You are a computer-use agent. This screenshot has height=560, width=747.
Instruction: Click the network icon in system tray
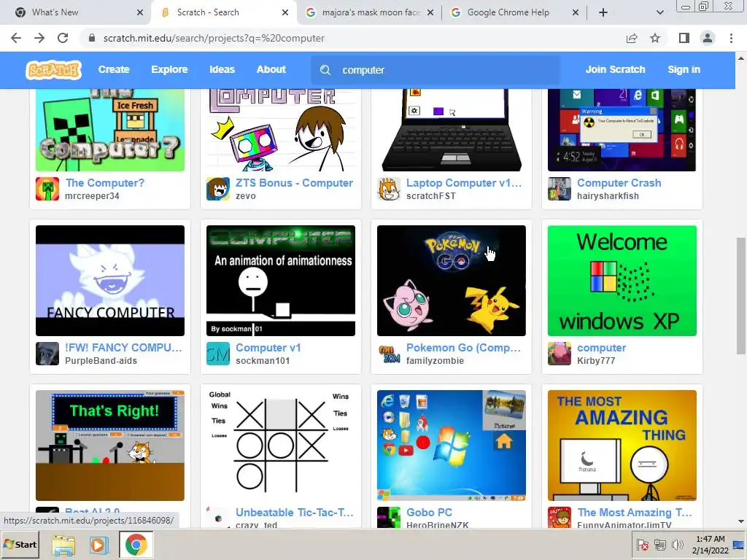(659, 544)
